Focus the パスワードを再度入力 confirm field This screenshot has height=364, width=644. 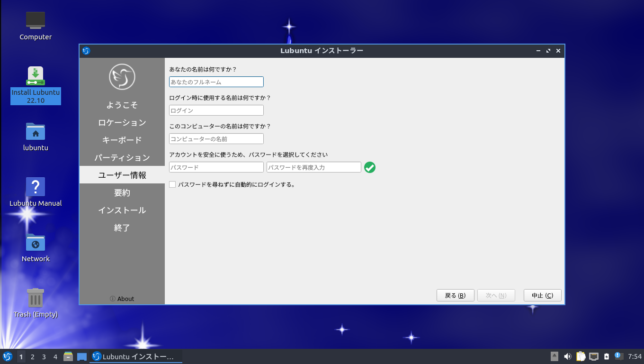click(314, 167)
